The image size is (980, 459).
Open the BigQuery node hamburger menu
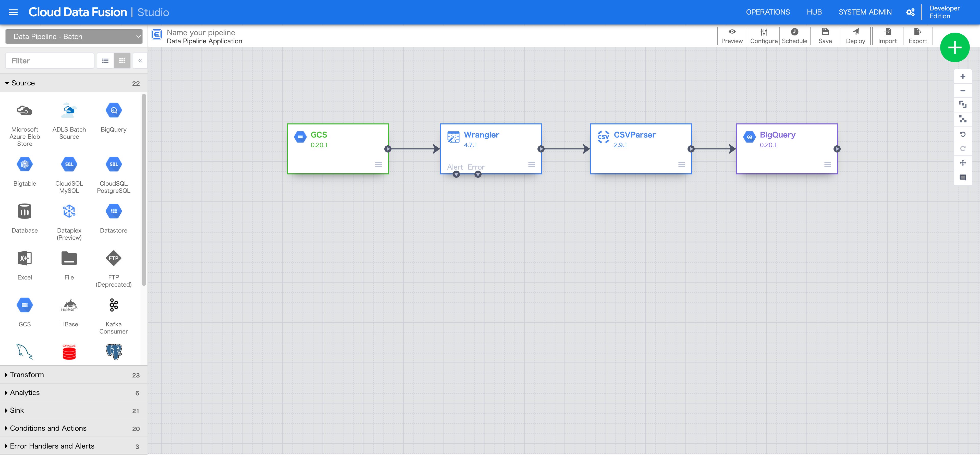(827, 164)
